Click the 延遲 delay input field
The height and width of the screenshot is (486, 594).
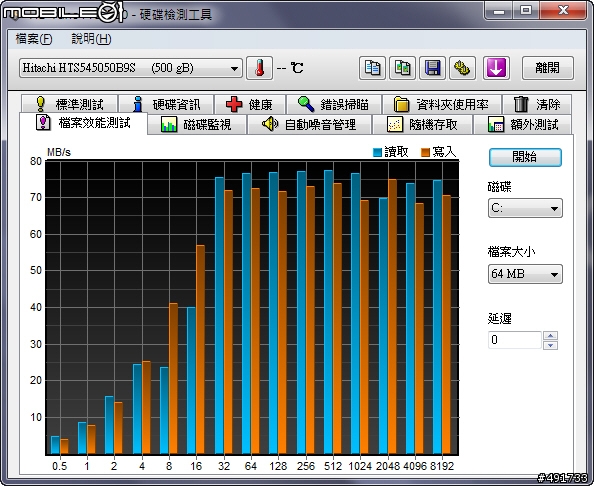pyautogui.click(x=515, y=340)
